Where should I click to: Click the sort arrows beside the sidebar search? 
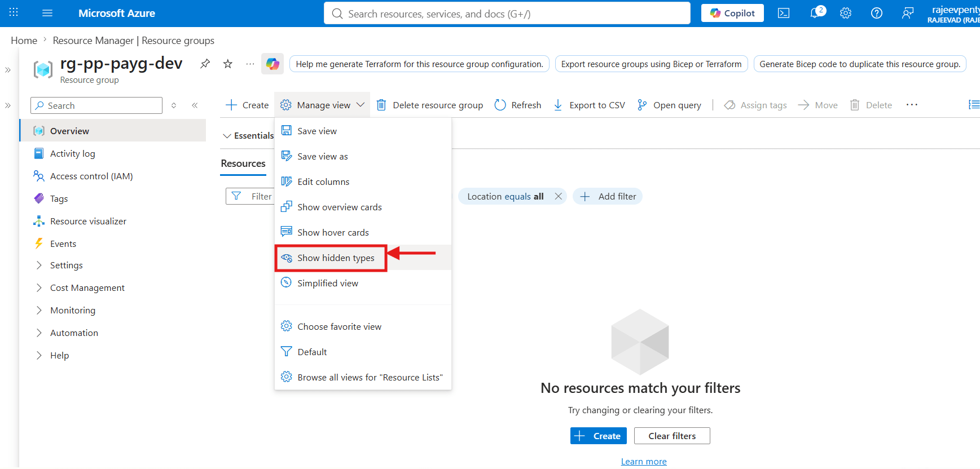(174, 105)
